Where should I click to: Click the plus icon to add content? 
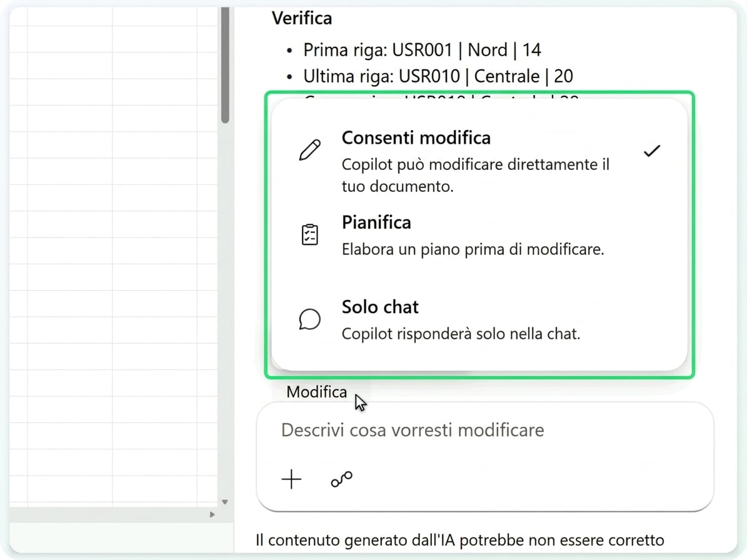(x=291, y=479)
